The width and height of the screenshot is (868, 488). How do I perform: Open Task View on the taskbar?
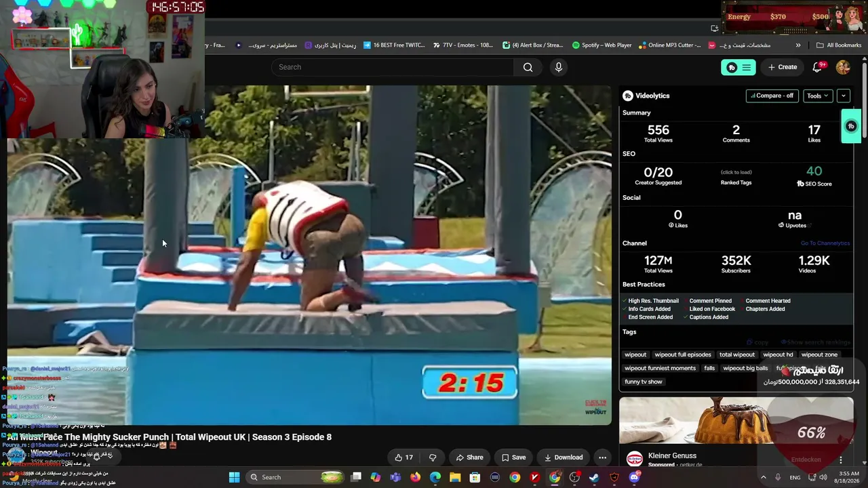click(x=356, y=477)
